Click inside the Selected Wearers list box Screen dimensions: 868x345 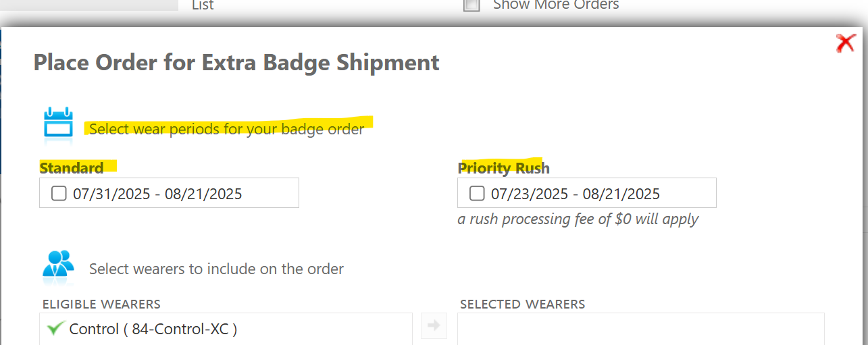(641, 329)
